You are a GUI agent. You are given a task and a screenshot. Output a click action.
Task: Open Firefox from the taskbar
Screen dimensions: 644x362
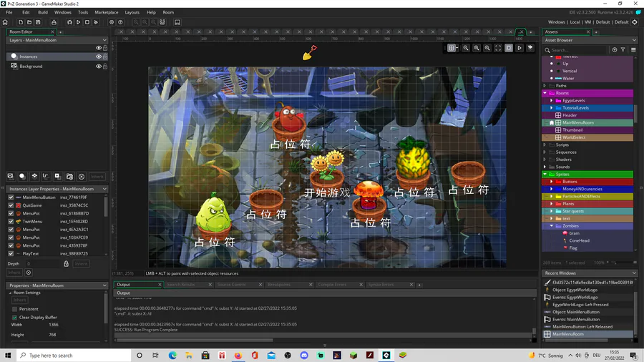coord(238,356)
